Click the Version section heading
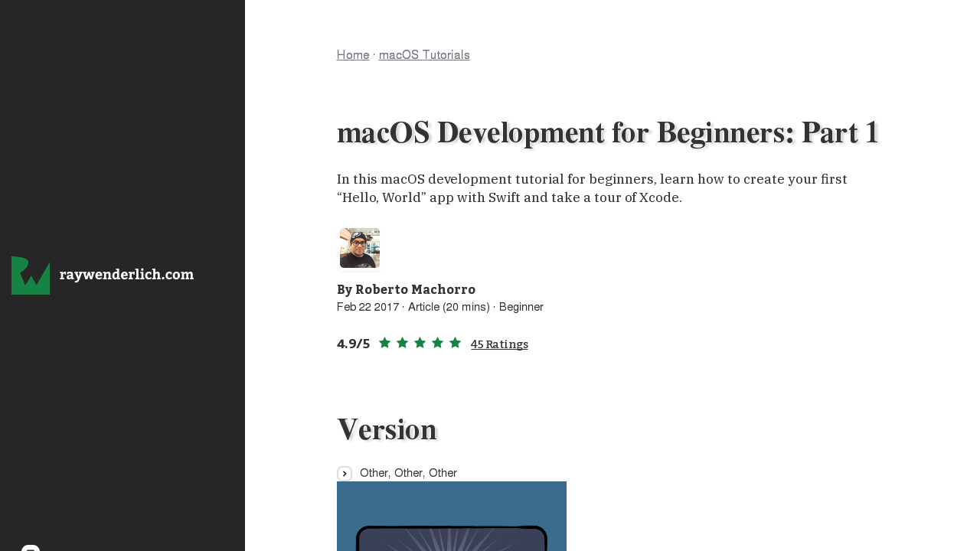 pyautogui.click(x=387, y=429)
